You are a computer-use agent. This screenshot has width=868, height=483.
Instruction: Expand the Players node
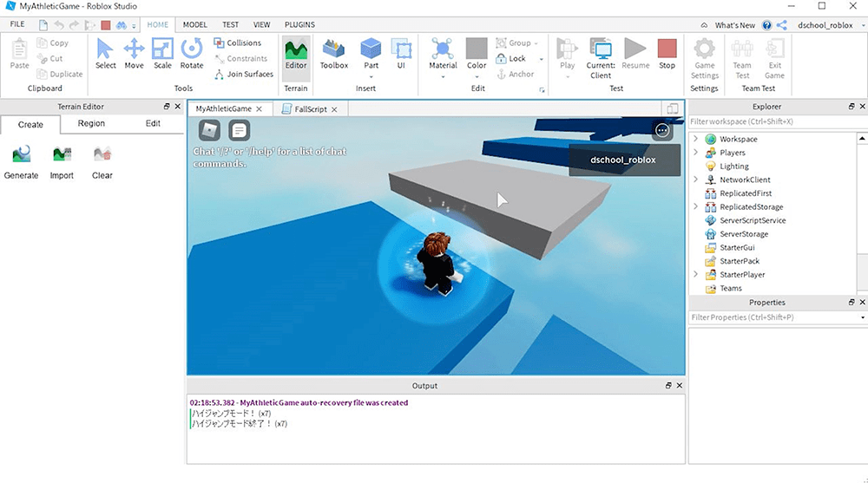(696, 152)
